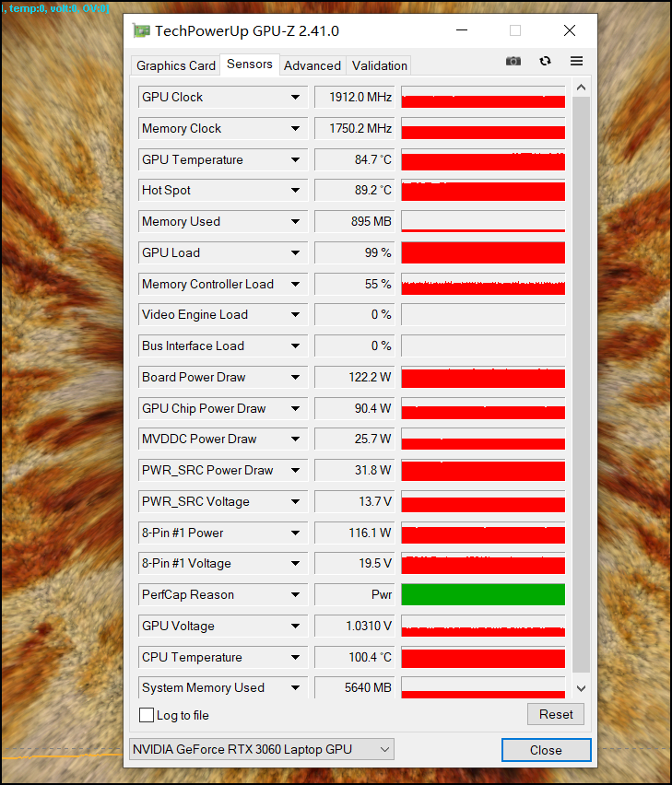672x785 pixels.
Task: Click the GPU Voltage value 1.0310 V
Action: coord(355,626)
